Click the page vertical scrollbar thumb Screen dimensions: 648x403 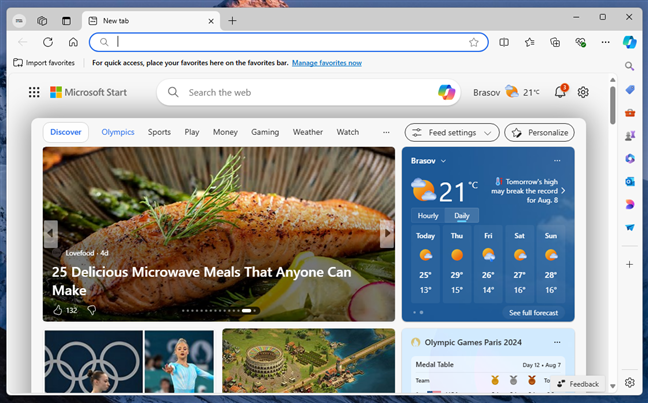(x=612, y=105)
